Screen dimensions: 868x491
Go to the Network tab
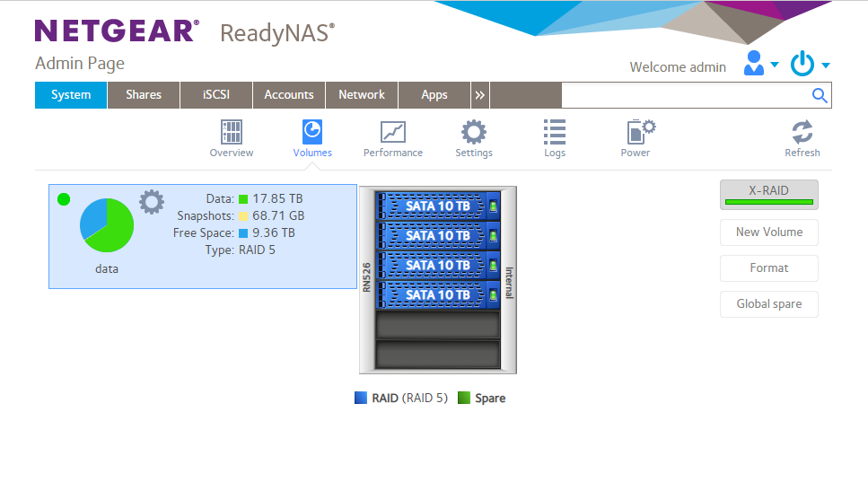362,95
